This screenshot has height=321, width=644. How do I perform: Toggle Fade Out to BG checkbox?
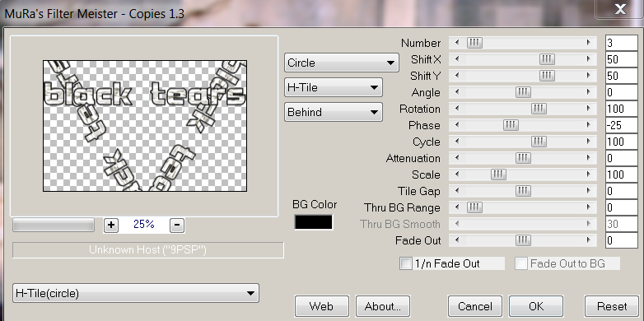coord(521,263)
